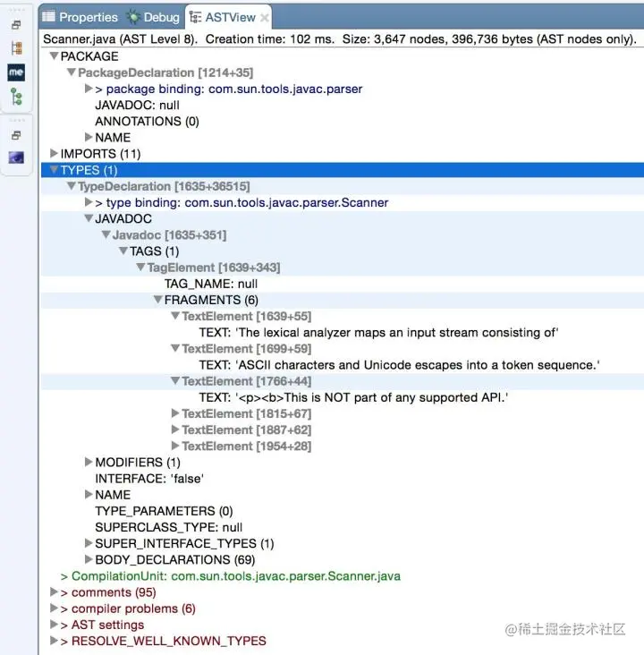Image resolution: width=644 pixels, height=655 pixels.
Task: Click the TYPES (1) highlighted row label
Action: tap(89, 170)
